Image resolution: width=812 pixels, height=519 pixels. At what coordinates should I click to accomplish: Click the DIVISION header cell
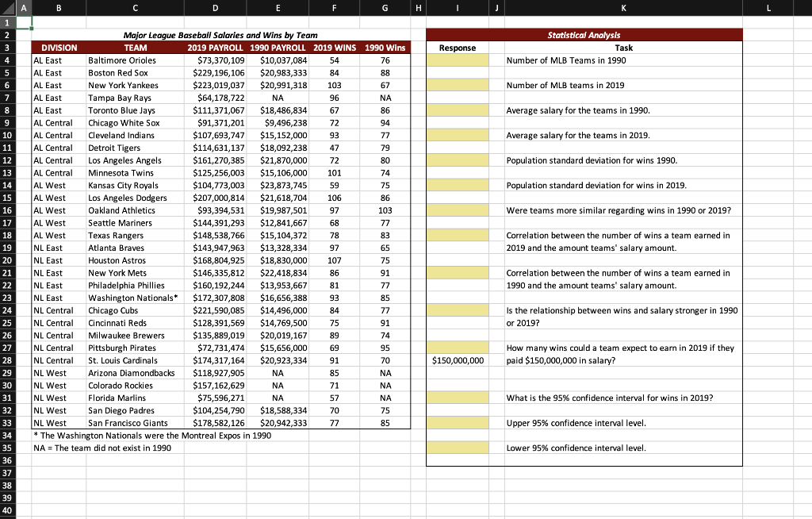[x=59, y=48]
